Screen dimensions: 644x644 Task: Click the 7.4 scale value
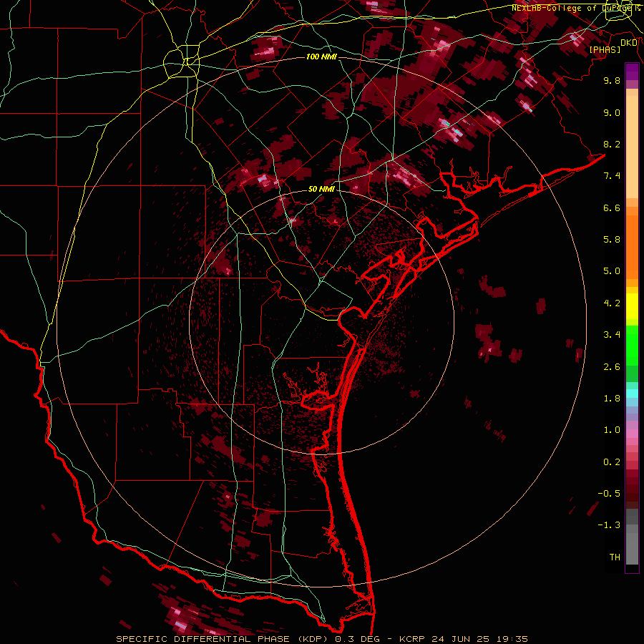[612, 176]
